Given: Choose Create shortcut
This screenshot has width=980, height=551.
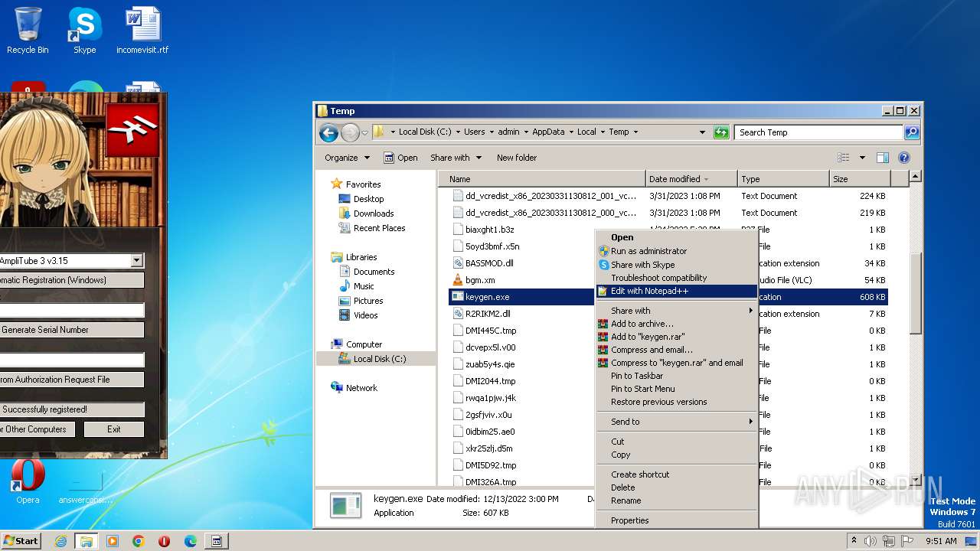Looking at the screenshot, I should 677,474.
